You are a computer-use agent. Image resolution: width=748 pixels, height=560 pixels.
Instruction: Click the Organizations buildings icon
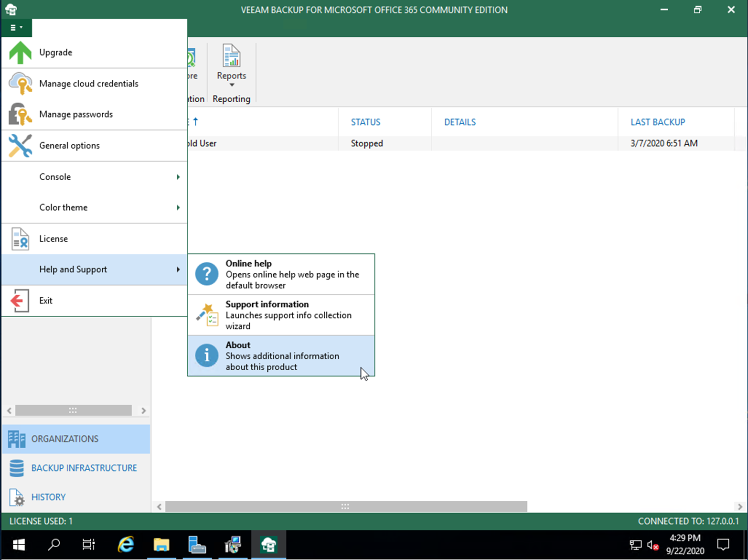pos(17,439)
